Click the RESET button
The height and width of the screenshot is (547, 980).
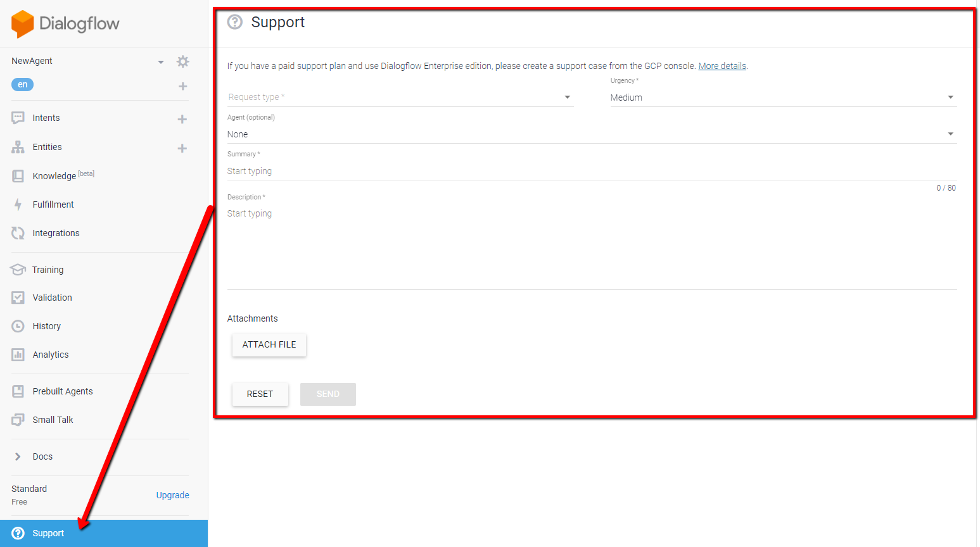pyautogui.click(x=260, y=394)
